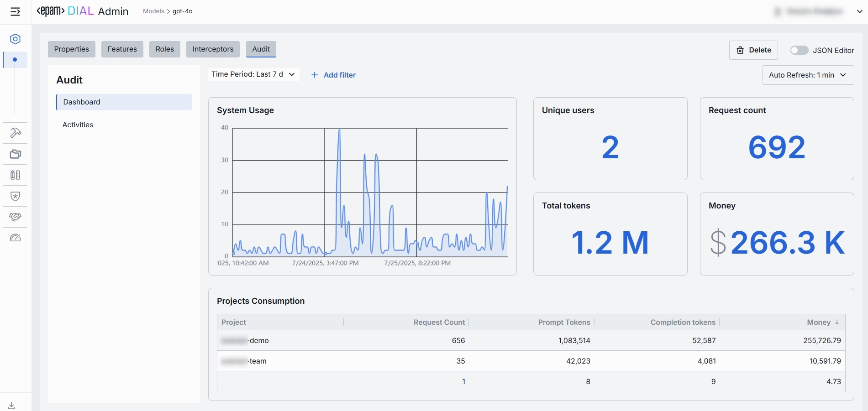The image size is (868, 411).
Task: Open the shield star icon in sidebar
Action: 15,196
